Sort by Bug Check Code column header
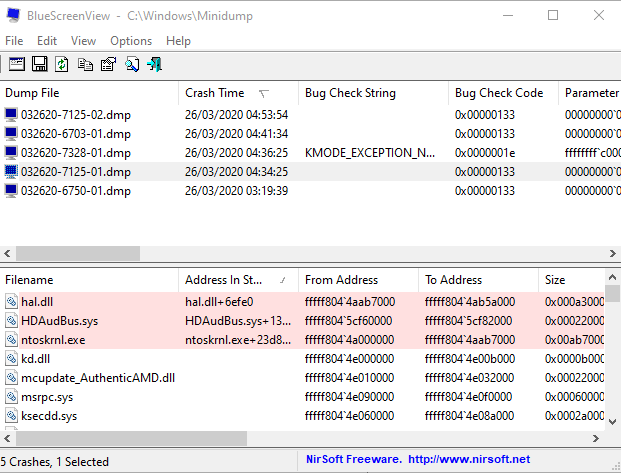 (503, 93)
